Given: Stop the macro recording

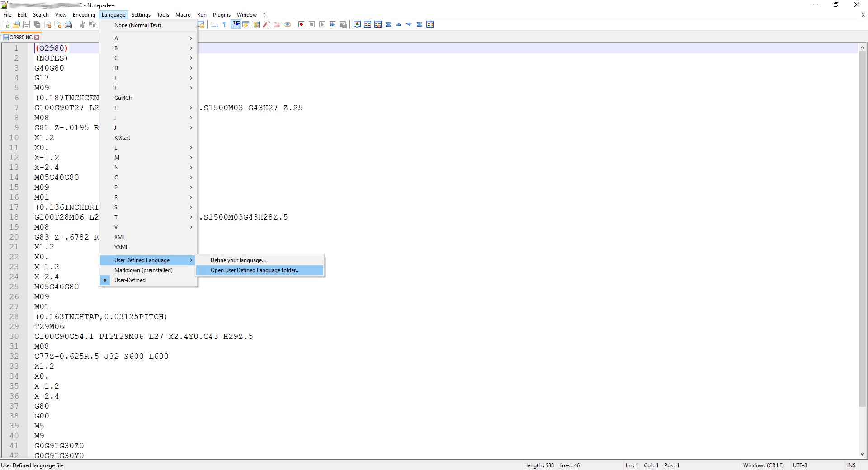Looking at the screenshot, I should pos(311,24).
